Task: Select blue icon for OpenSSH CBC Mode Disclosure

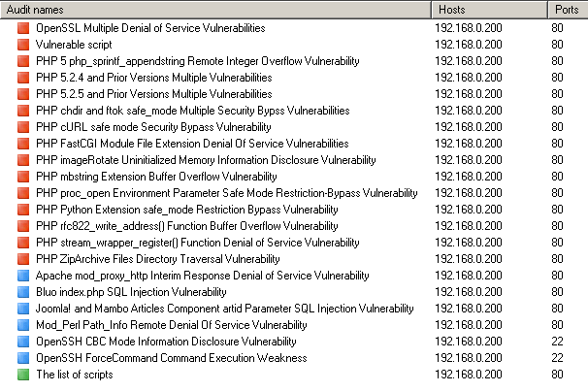Action: [23, 342]
